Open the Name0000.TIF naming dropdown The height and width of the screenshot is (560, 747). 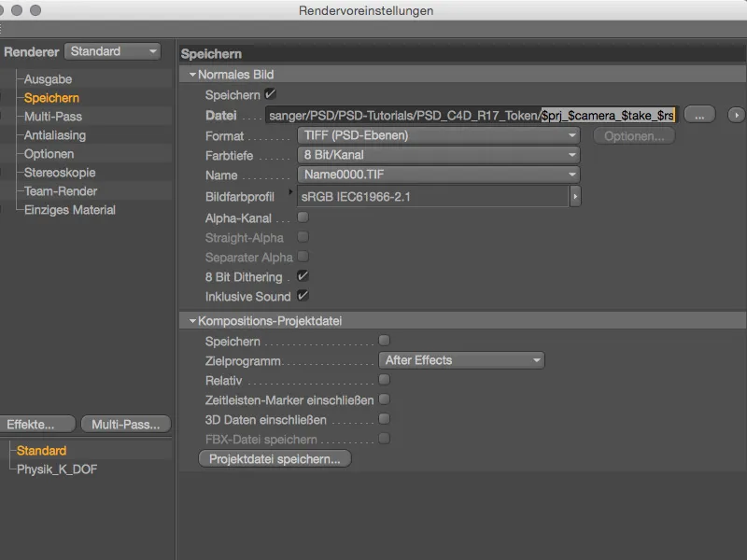(438, 175)
